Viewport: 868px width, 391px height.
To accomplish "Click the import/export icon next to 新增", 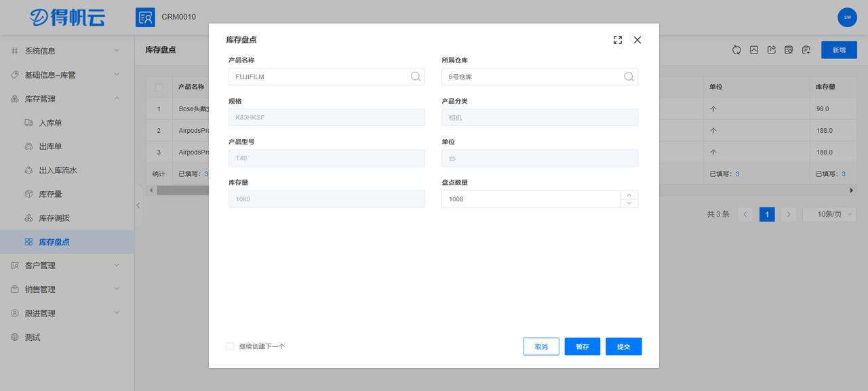I will (x=805, y=49).
